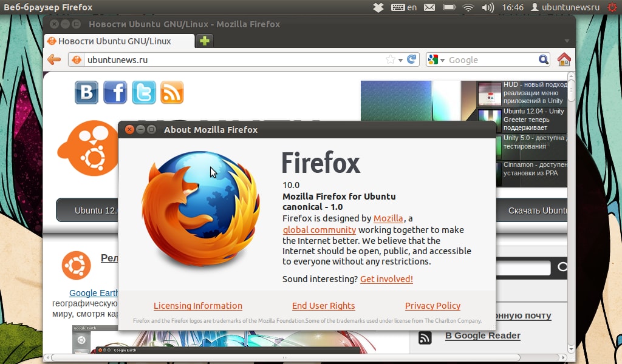Click the search magnifier icon
Image resolution: width=622 pixels, height=364 pixels.
(544, 59)
